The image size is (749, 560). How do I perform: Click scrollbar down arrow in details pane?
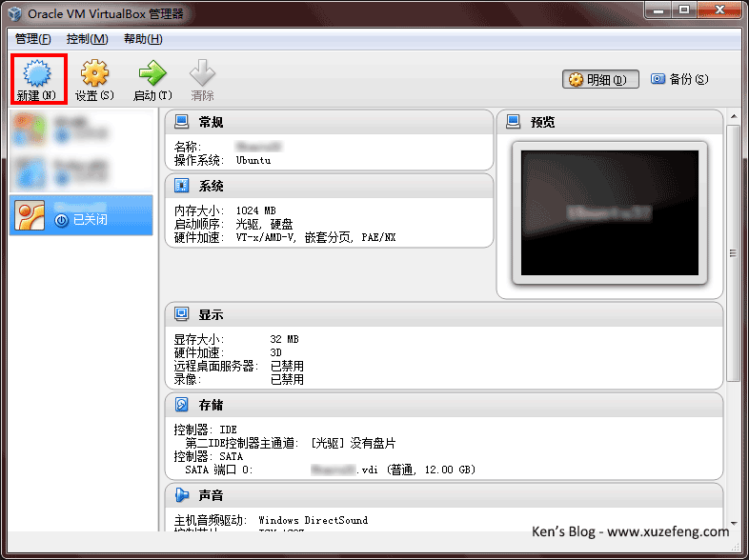[734, 523]
